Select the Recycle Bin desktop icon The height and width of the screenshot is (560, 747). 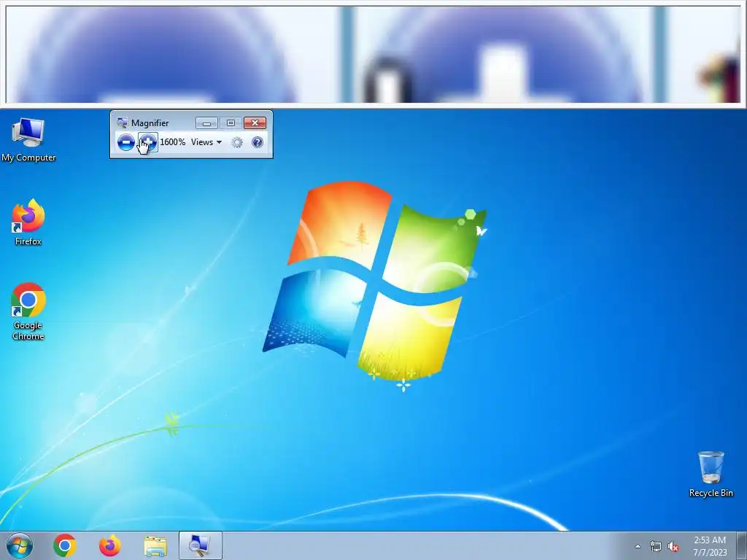711,474
